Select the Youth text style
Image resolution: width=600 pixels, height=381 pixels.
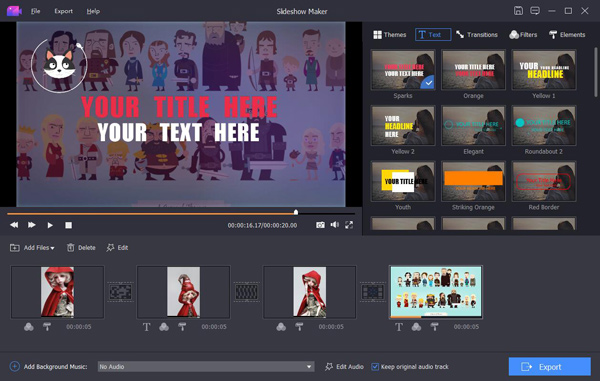pos(403,181)
